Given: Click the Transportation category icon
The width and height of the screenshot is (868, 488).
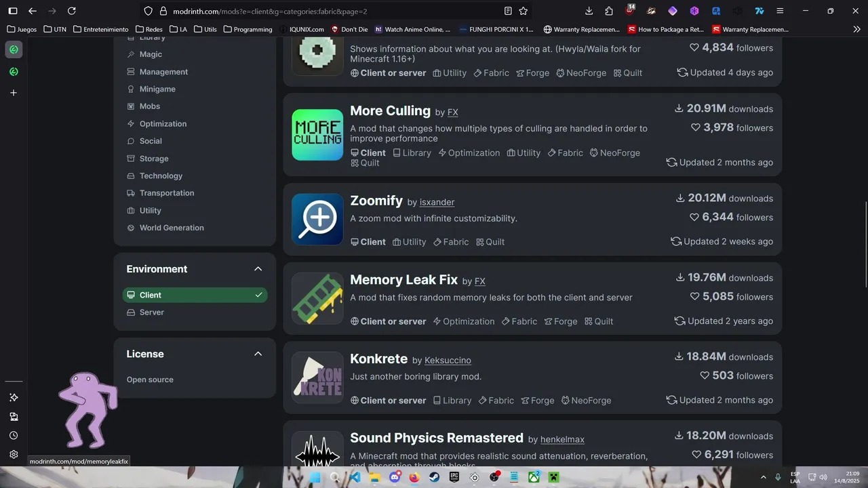Looking at the screenshot, I should pos(131,193).
